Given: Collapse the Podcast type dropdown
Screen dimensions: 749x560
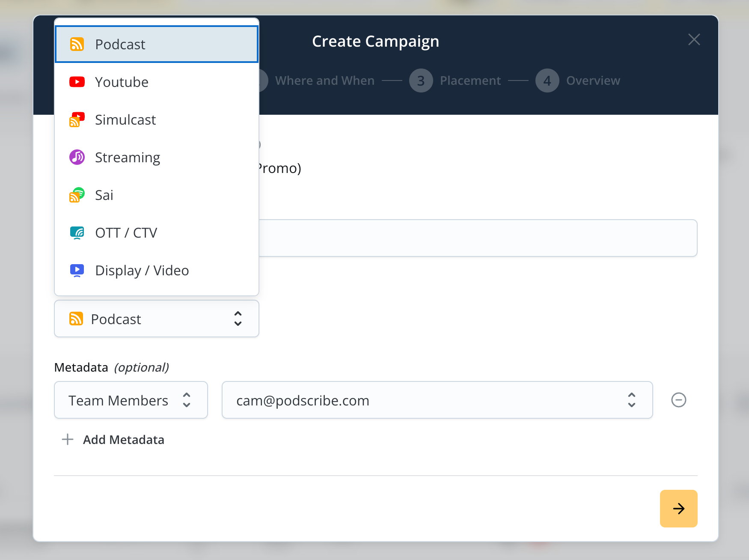Looking at the screenshot, I should click(157, 319).
